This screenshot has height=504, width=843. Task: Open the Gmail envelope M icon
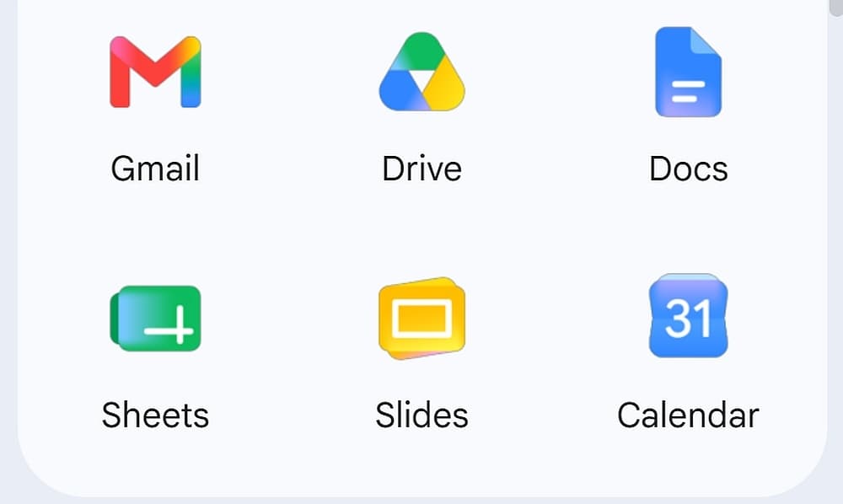155,72
